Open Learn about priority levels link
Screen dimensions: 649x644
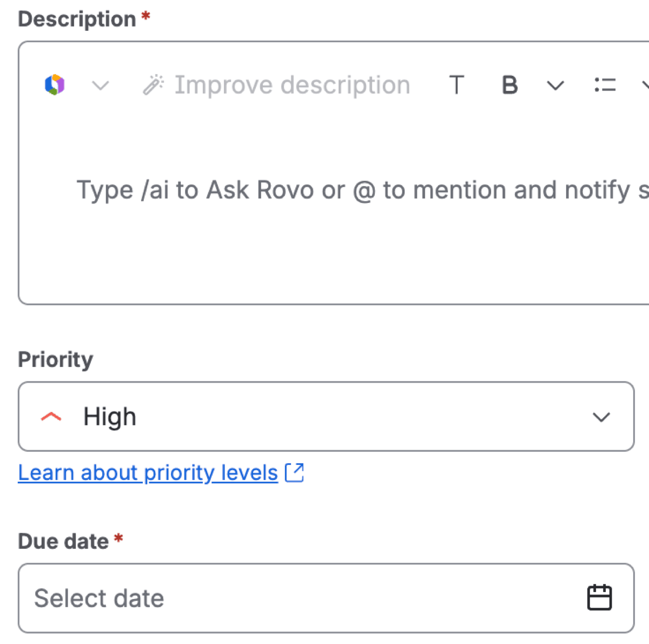pos(148,473)
